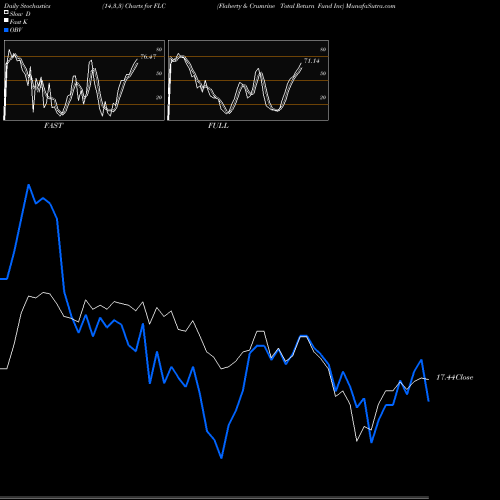Click the 50 axis label on FAST chart
The height and width of the screenshot is (500, 500).
159,74
